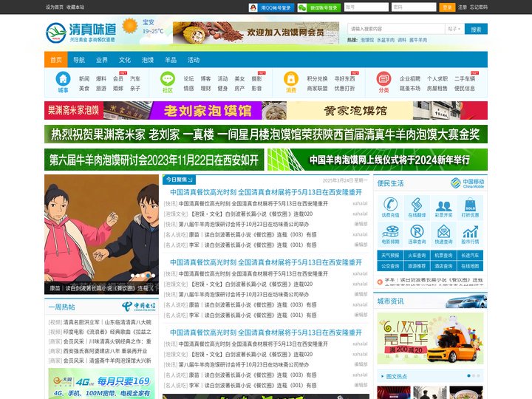Open the 欢乐嘉年华 promo image
Screen dimensions: 532x399
pyautogui.click(x=430, y=338)
